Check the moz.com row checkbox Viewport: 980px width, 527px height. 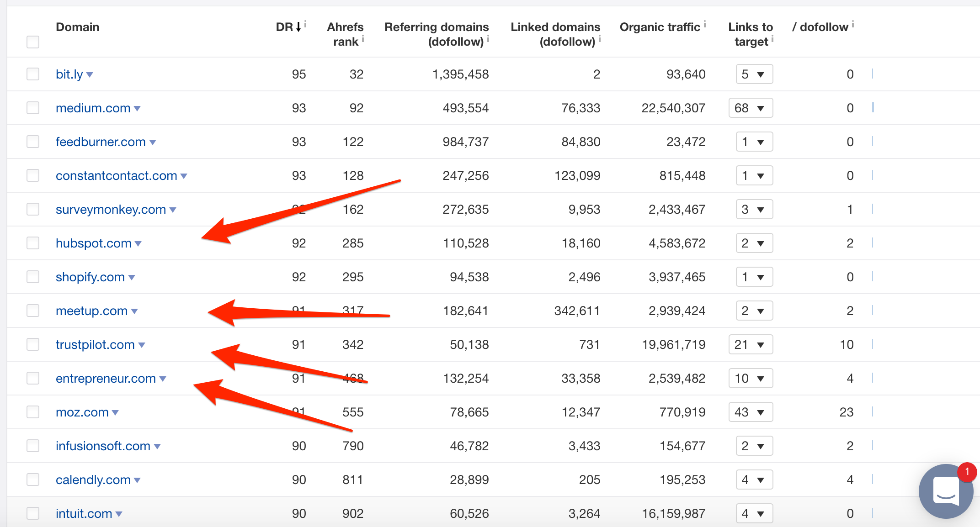33,412
